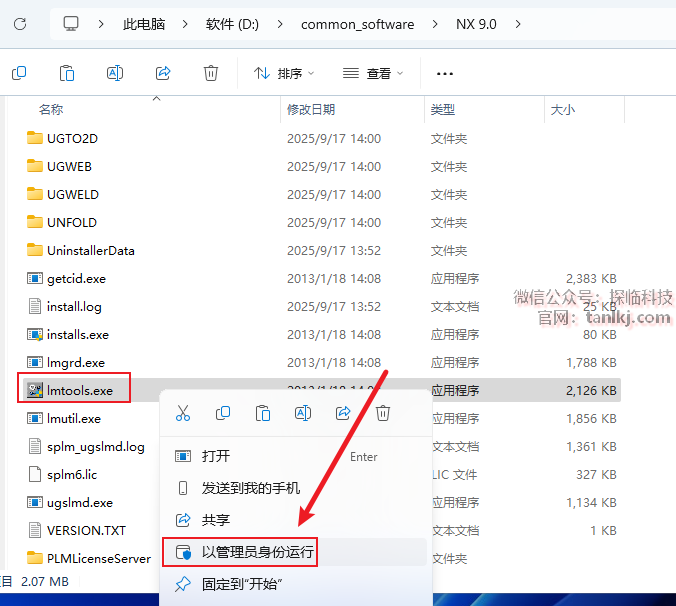Click the Rename icon in the context menu
This screenshot has height=606, width=676.
(x=303, y=413)
